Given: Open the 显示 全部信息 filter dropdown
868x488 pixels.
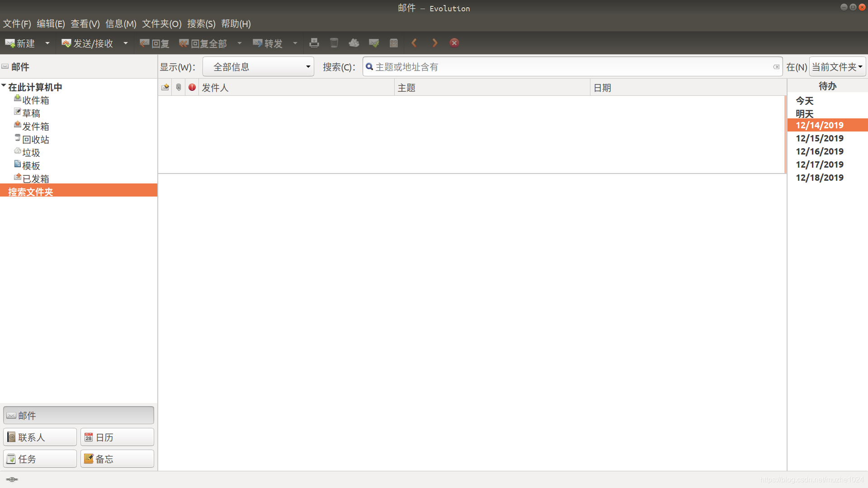Looking at the screenshot, I should tap(258, 67).
